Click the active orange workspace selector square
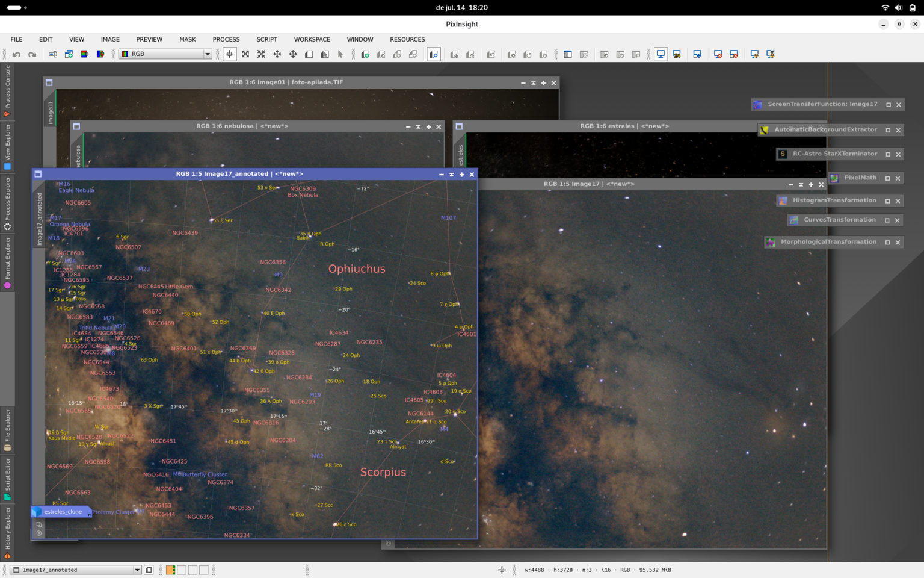Viewport: 924px width, 578px height. point(171,570)
